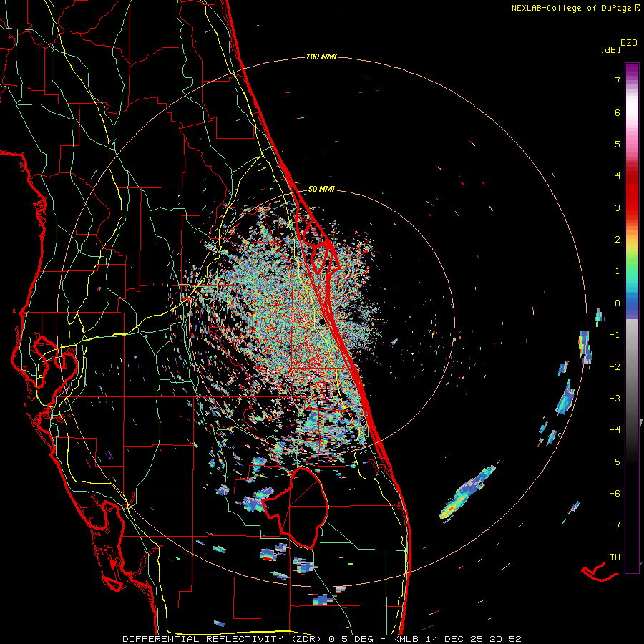Click the 6 value on color scale
Viewport: 644px width, 644px height.
tap(618, 112)
